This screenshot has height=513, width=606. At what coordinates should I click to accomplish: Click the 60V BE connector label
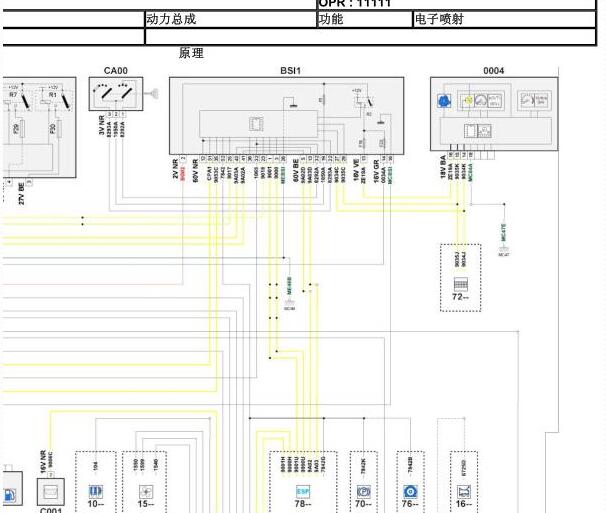click(296, 171)
